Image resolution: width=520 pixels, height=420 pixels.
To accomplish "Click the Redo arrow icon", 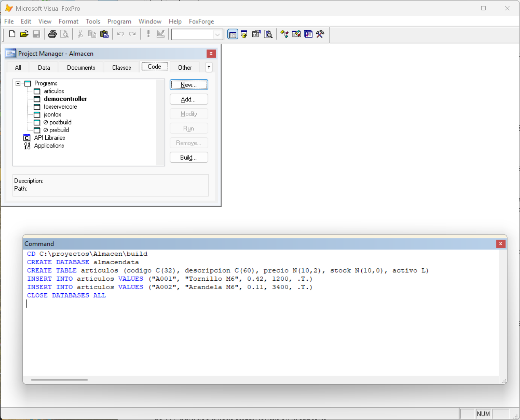I will click(132, 34).
